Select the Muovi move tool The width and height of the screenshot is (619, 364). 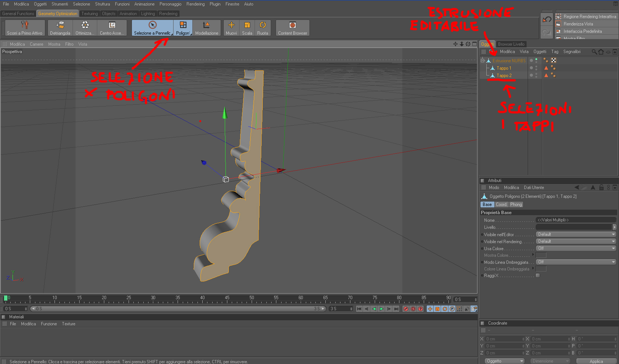click(231, 28)
